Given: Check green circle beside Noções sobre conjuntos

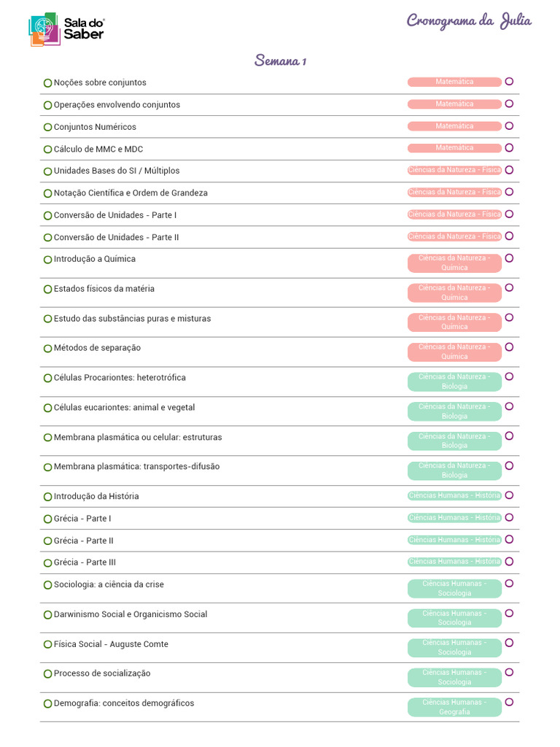Looking at the screenshot, I should [x=48, y=83].
